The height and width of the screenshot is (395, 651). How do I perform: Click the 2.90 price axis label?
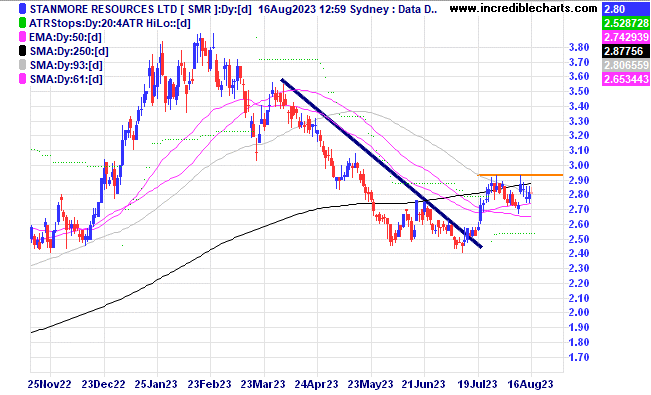point(579,180)
